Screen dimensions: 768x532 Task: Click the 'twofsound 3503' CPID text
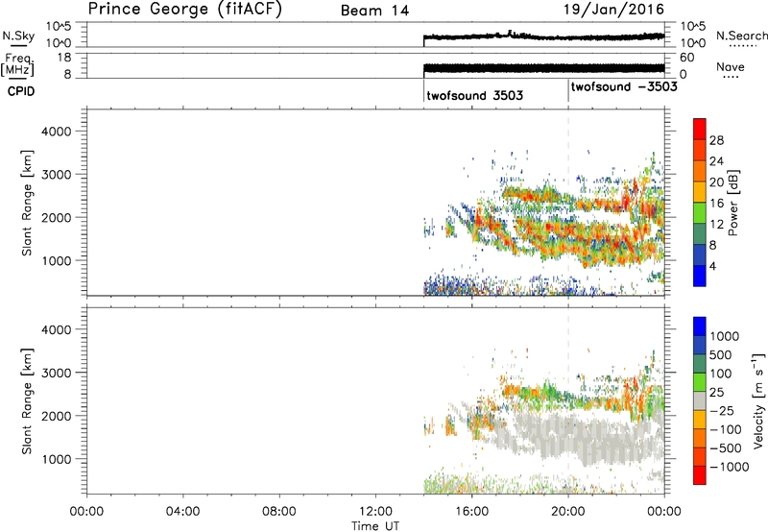click(474, 95)
